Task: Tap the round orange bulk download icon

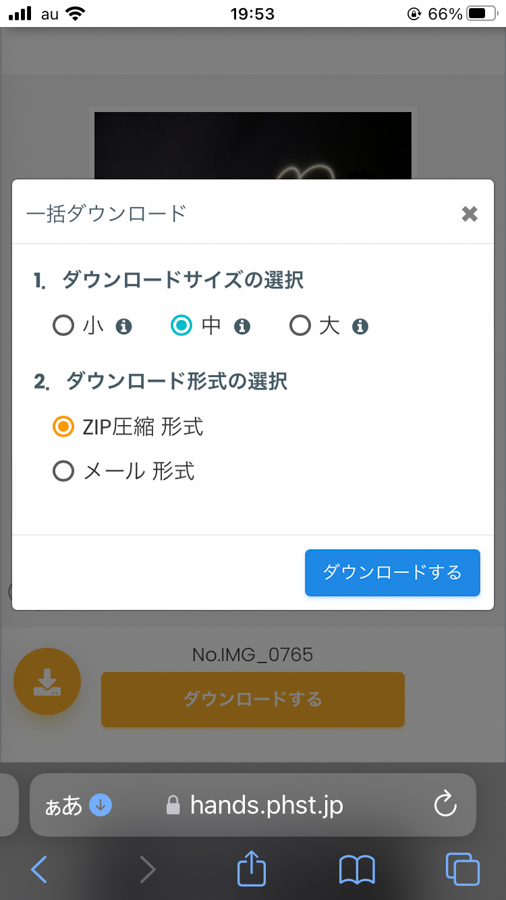Action: tap(47, 681)
